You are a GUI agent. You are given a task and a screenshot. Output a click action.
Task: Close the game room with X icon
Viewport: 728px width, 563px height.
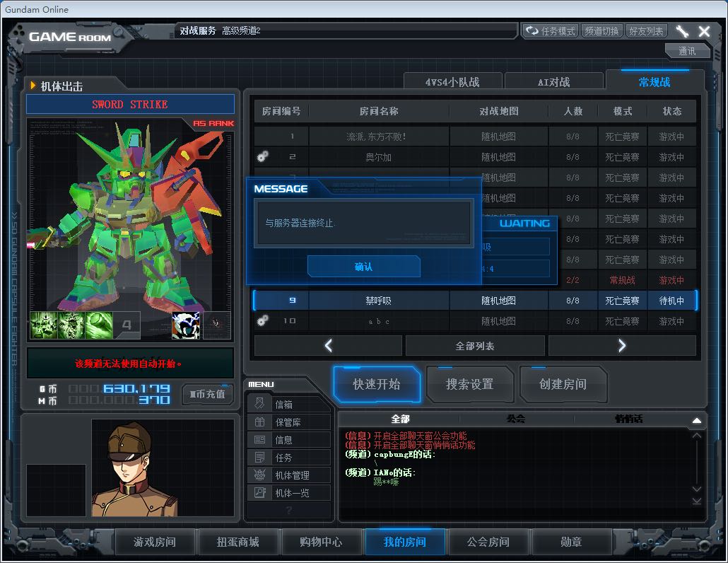coord(704,31)
